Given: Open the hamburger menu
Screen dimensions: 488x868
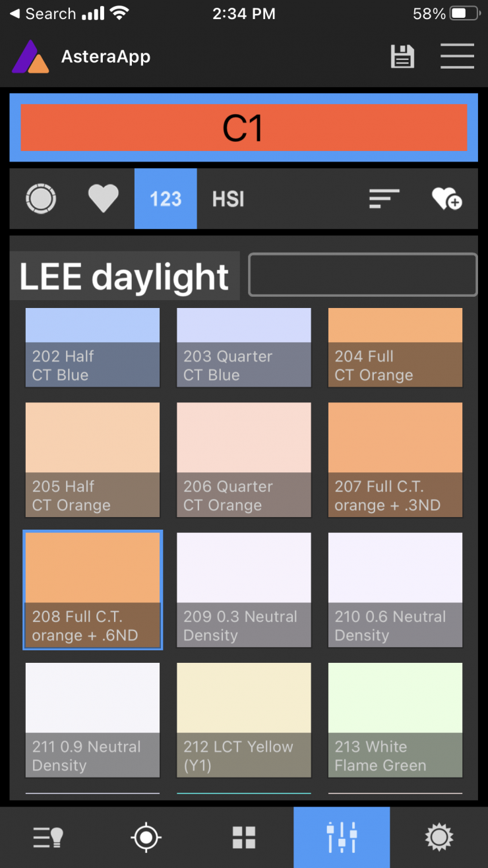Looking at the screenshot, I should (x=457, y=57).
